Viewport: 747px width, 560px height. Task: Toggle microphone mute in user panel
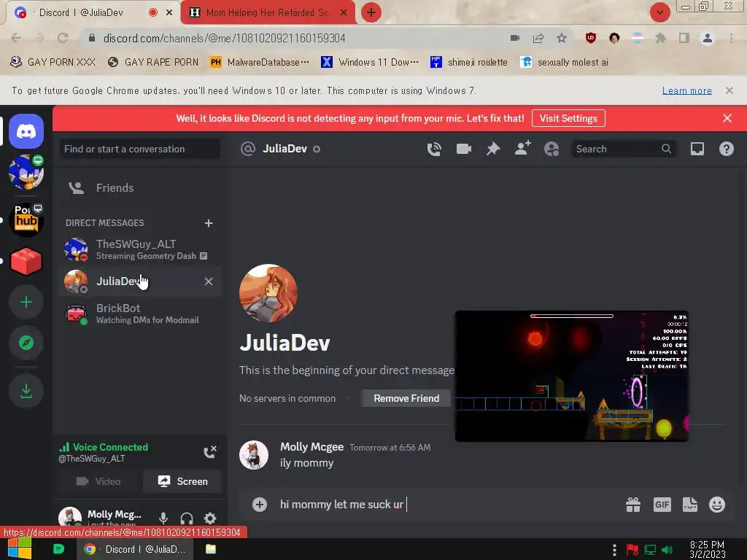coord(163,518)
